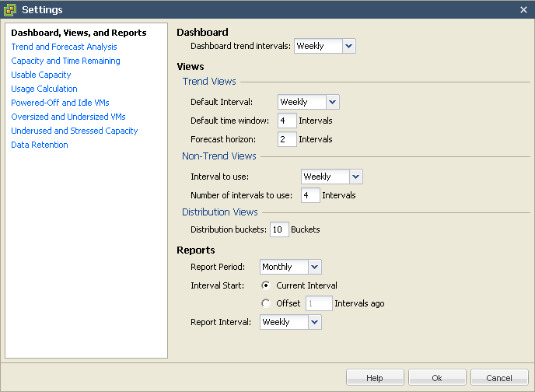This screenshot has width=535, height=392.
Task: Open the Usage Calculation section
Action: tap(44, 89)
